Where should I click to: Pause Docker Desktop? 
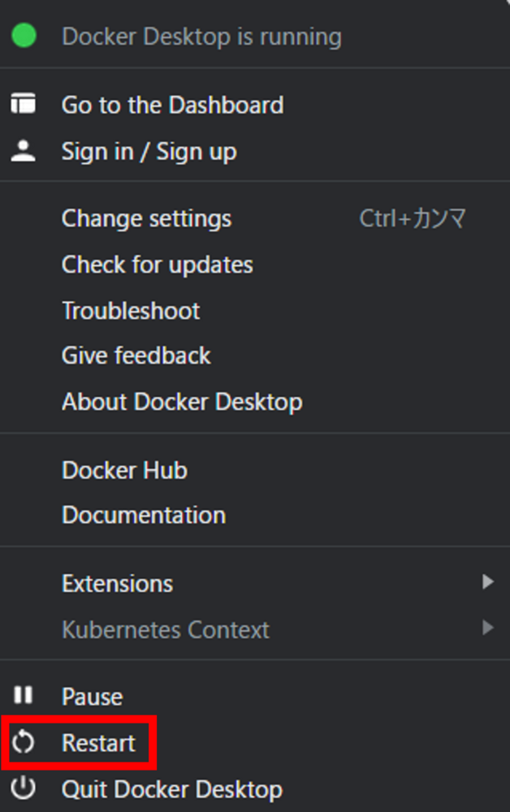click(x=92, y=696)
